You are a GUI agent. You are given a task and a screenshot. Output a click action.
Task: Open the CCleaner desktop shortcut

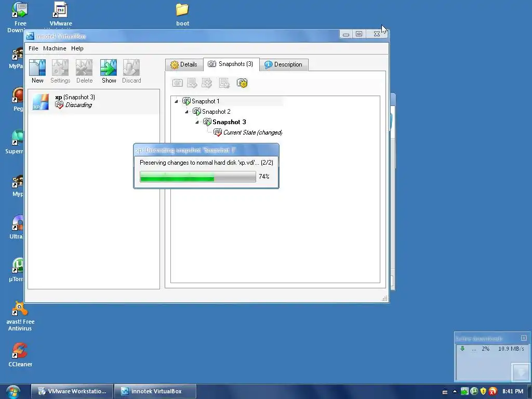pyautogui.click(x=20, y=355)
